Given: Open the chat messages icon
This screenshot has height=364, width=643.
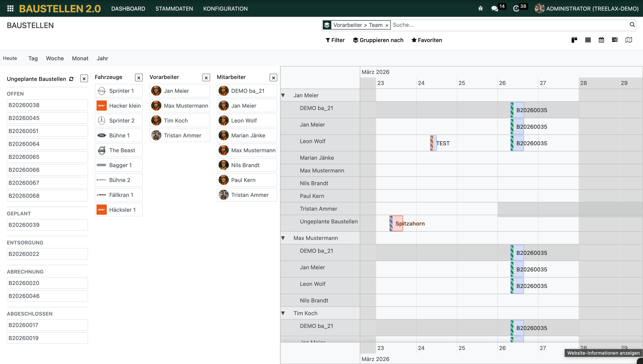Looking at the screenshot, I should pos(494,8).
